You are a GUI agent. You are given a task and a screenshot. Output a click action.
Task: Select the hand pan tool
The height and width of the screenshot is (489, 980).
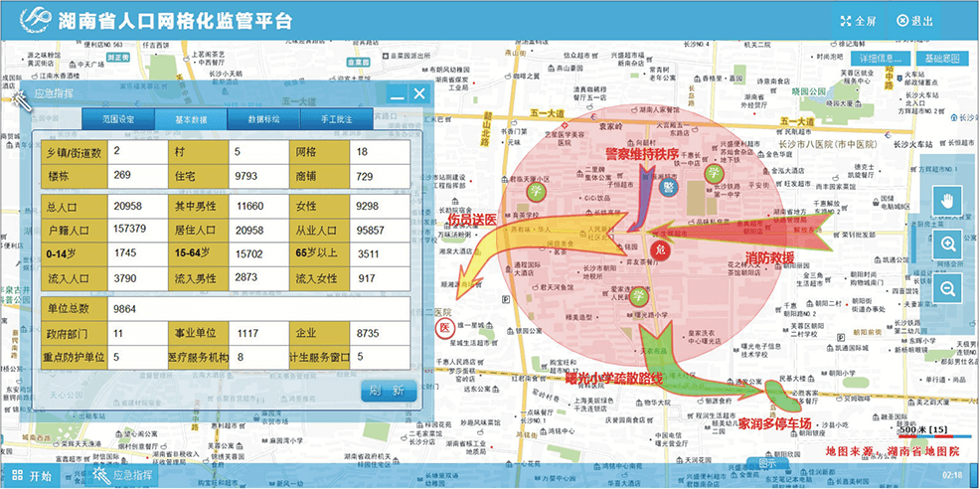point(947,201)
